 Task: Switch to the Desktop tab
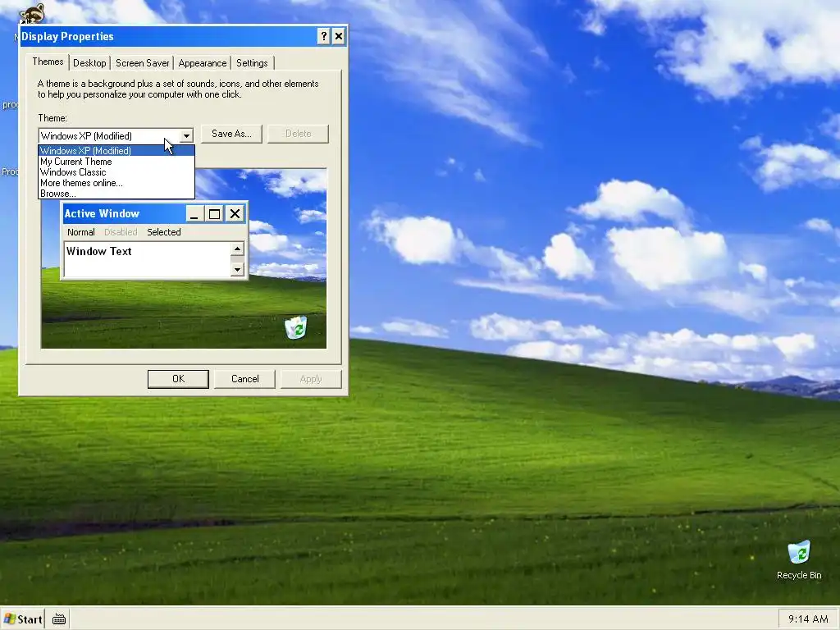coord(89,63)
